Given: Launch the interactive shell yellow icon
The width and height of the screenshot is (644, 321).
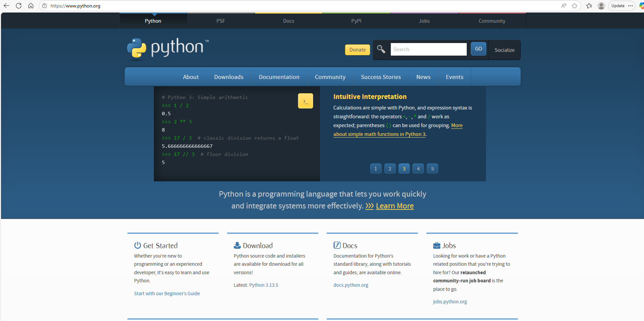Looking at the screenshot, I should 305,101.
